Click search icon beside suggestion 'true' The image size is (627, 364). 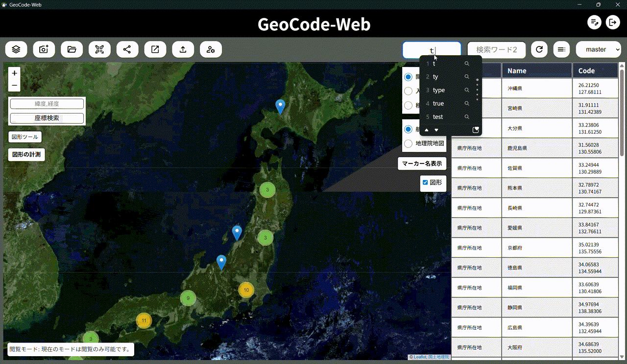[467, 103]
